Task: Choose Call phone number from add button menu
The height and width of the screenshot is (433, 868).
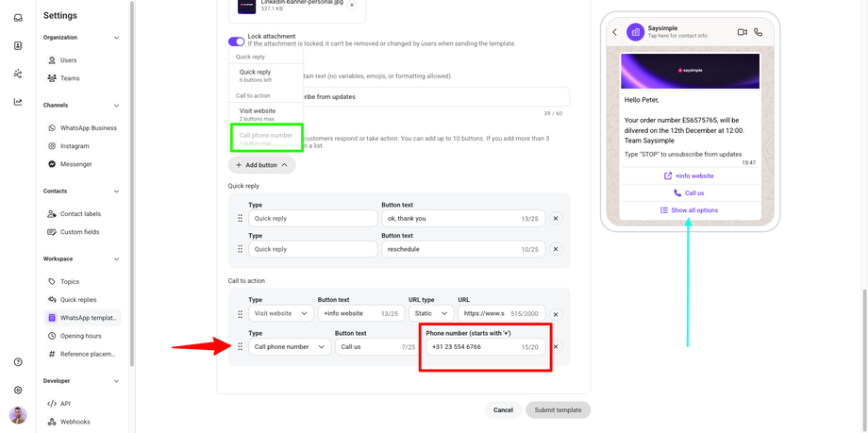Action: (266, 139)
